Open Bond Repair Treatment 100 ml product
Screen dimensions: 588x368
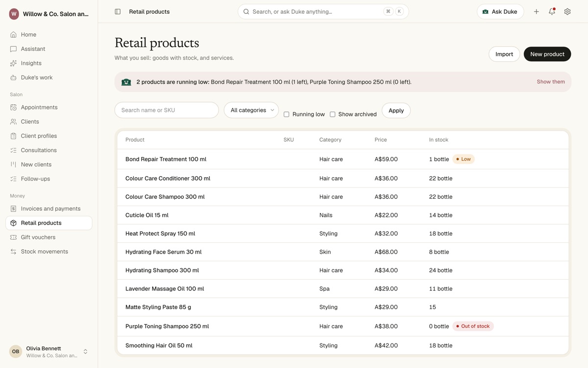pos(166,159)
